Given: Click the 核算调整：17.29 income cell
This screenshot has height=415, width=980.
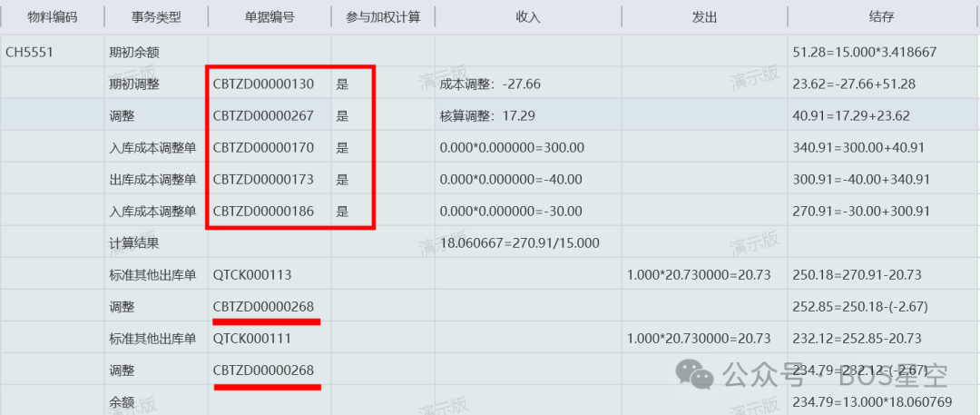Looking at the screenshot, I should point(487,116).
